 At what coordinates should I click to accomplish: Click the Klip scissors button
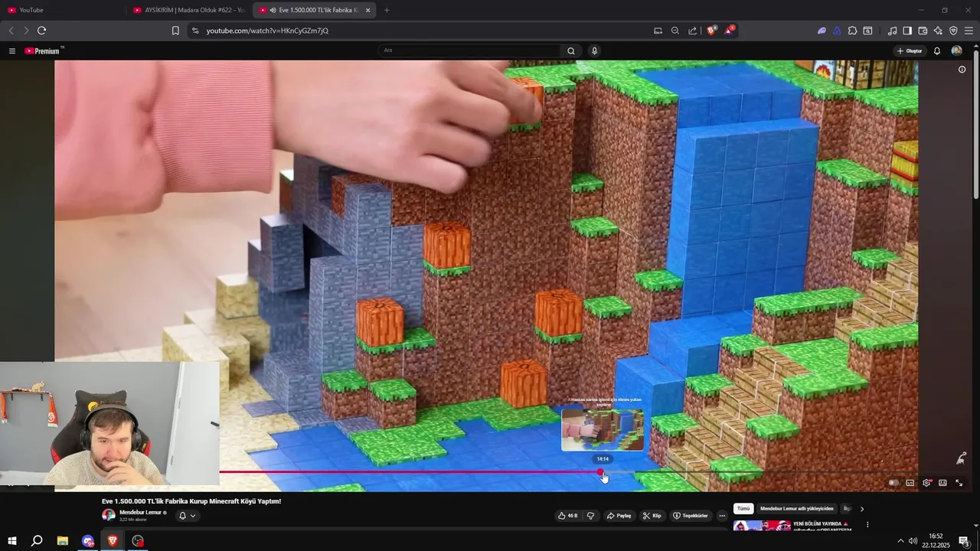tap(652, 516)
